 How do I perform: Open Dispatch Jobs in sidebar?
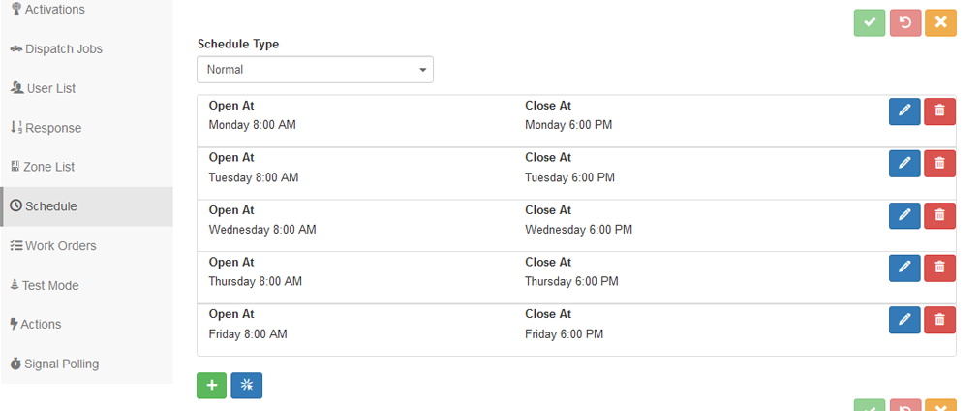click(63, 49)
